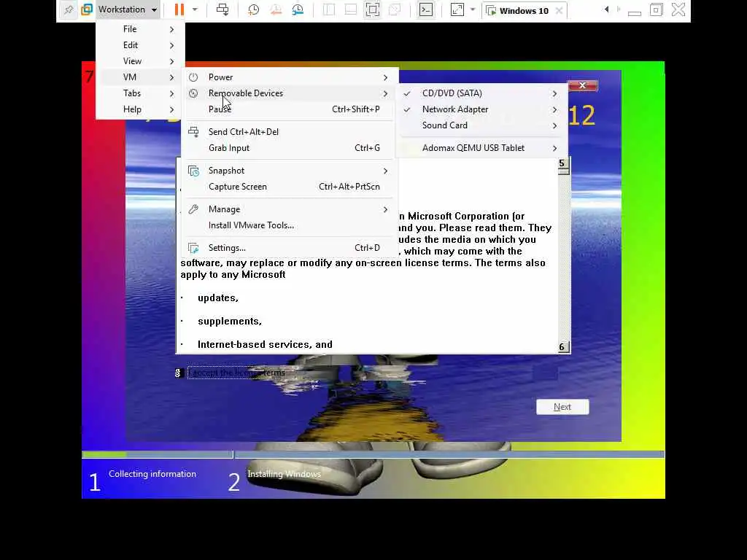Open the power options dropdown arrow beside pause
747x560 pixels.
pos(195,9)
